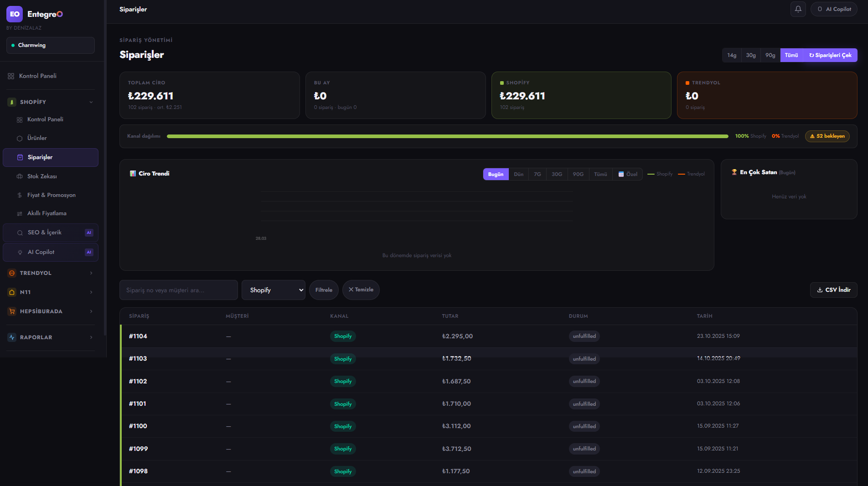Click the EntegreO logo icon
This screenshot has height=486, width=868.
15,14
